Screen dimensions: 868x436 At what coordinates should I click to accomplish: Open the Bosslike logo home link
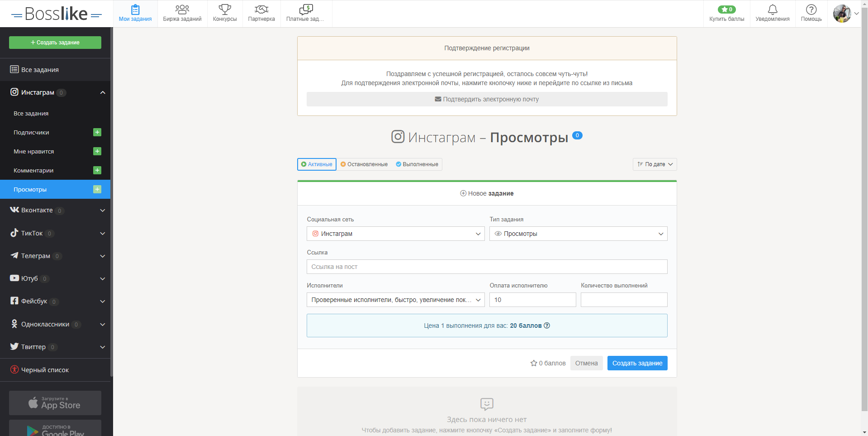pyautogui.click(x=56, y=14)
